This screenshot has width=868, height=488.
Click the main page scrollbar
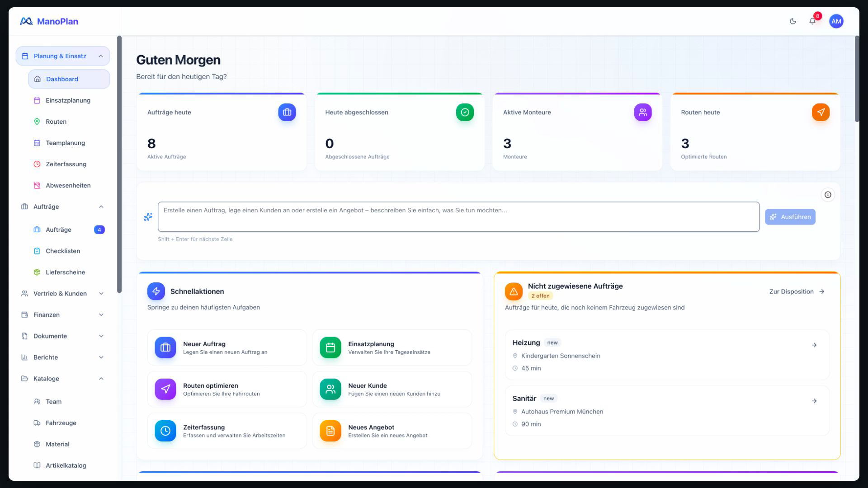pos(857,79)
